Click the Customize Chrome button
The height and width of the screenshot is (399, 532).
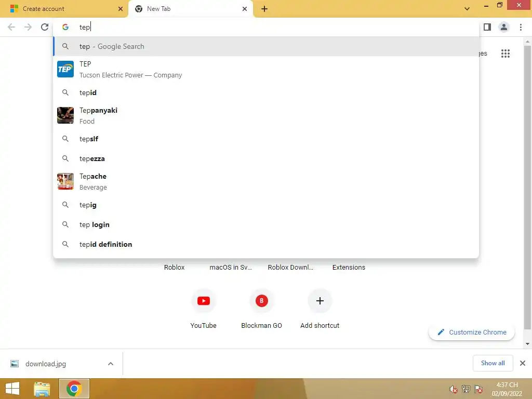pyautogui.click(x=472, y=332)
